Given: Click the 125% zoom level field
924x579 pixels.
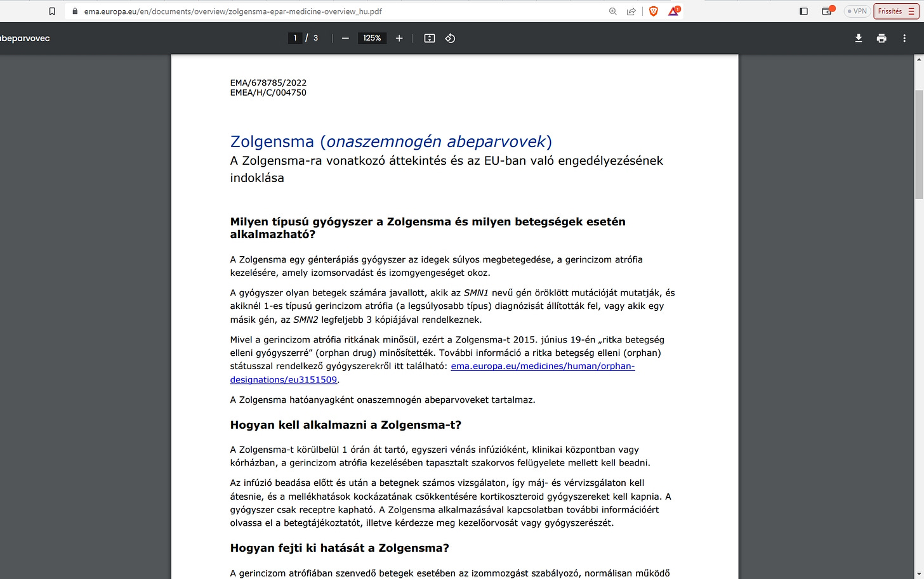Looking at the screenshot, I should pos(372,38).
